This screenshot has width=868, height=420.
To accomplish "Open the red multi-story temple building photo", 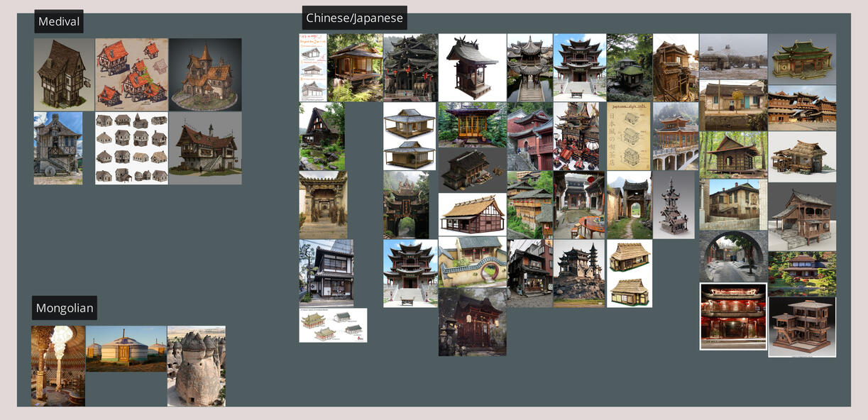I will coord(529,136).
